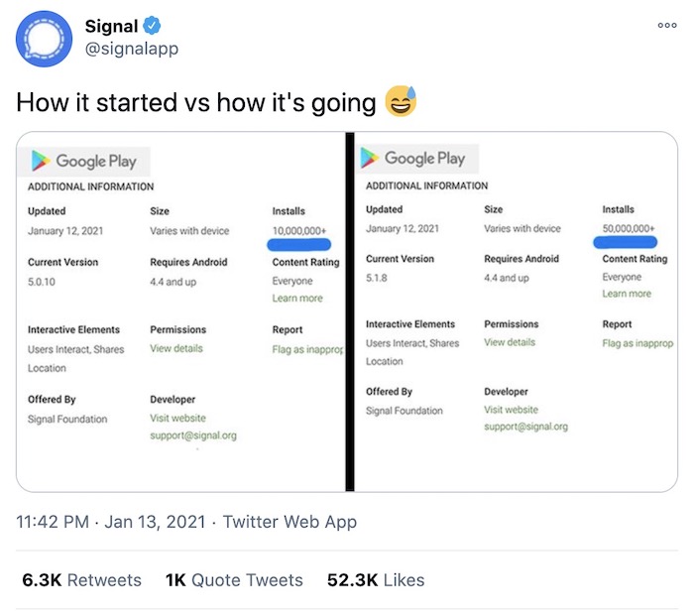Viewport: 694px width, 616px height.
Task: Click the Twitter Web App source label
Action: click(x=289, y=522)
